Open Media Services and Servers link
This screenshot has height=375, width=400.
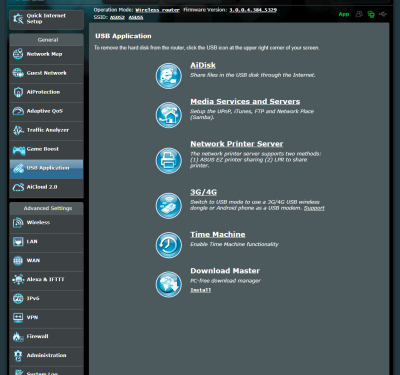click(x=245, y=101)
